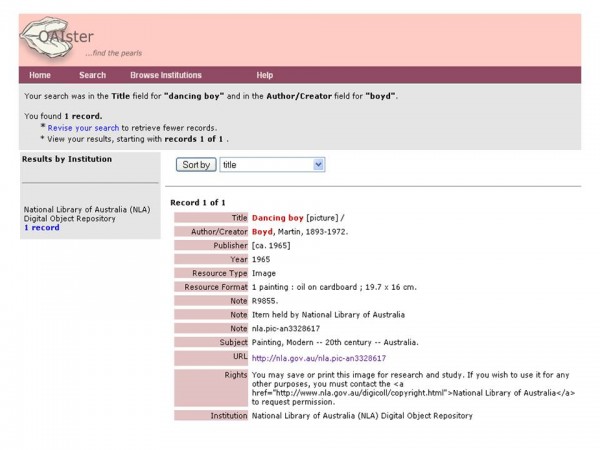Select the author 'Boyd, Martin, 1893-1972.' text
600x450 pixels.
click(x=300, y=232)
